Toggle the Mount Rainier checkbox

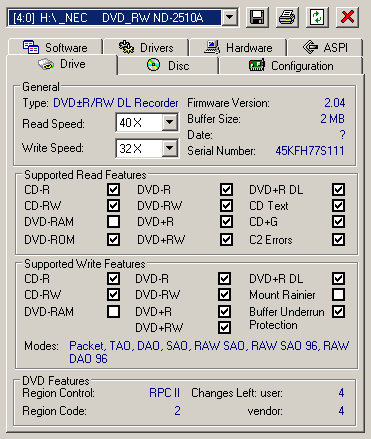pyautogui.click(x=338, y=294)
